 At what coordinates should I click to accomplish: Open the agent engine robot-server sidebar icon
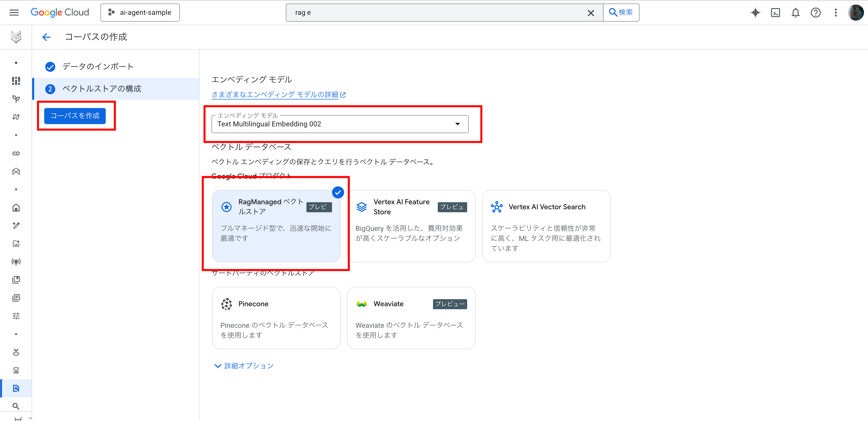click(16, 371)
